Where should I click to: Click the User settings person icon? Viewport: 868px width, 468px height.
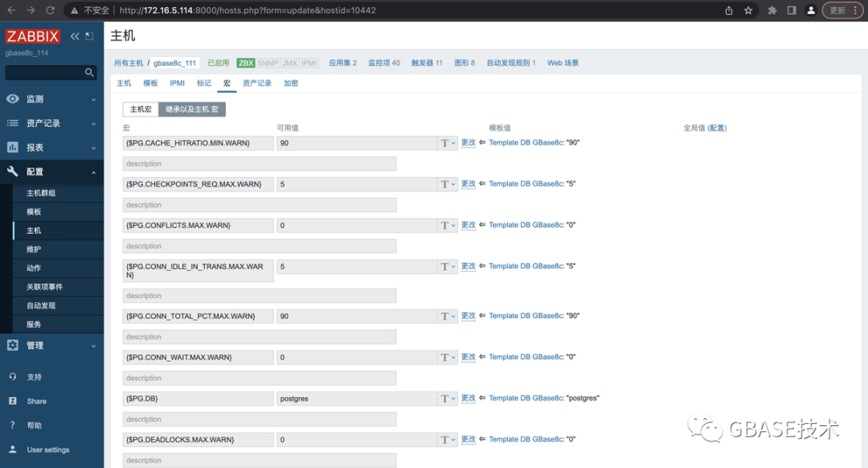point(13,450)
